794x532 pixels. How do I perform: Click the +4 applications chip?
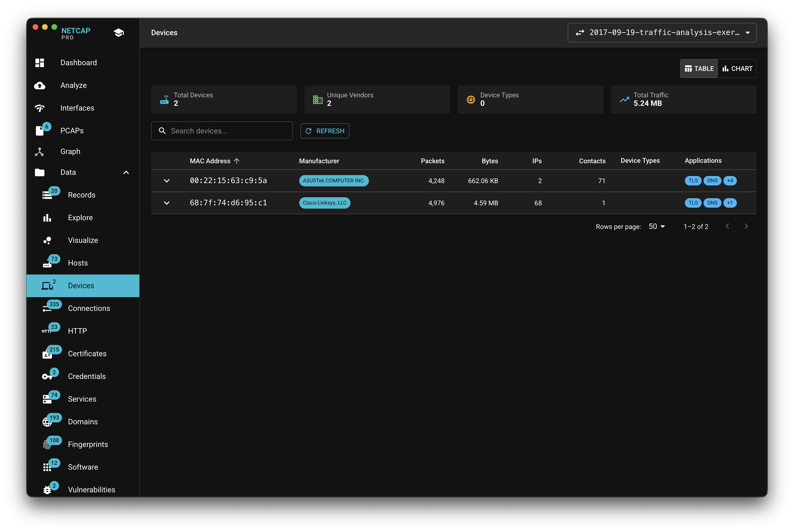tap(730, 180)
